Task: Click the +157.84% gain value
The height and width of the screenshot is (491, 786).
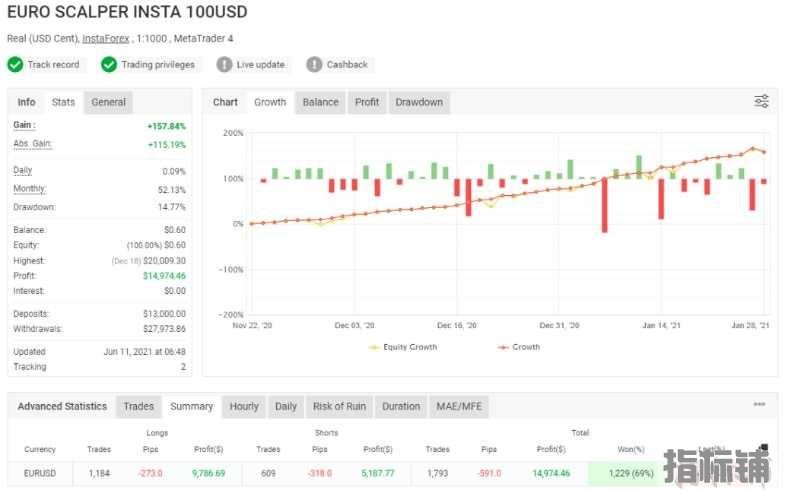Action: [x=166, y=126]
